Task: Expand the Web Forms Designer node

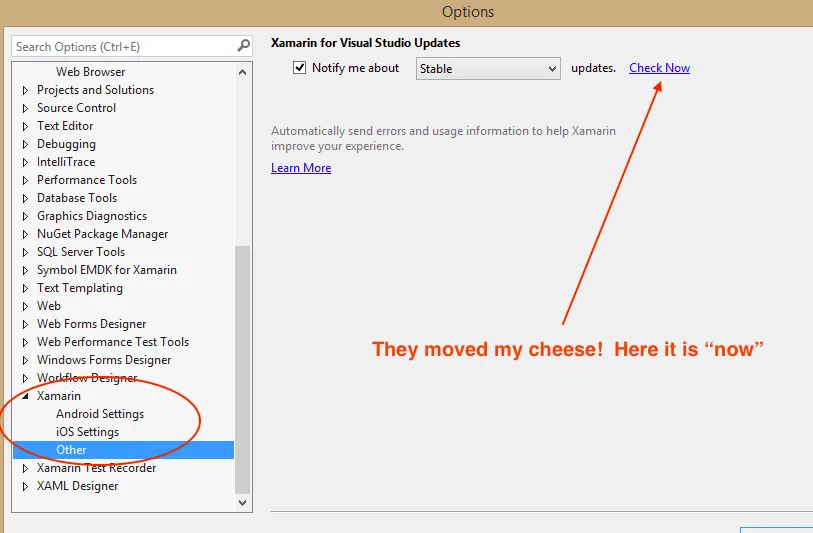Action: 25,324
